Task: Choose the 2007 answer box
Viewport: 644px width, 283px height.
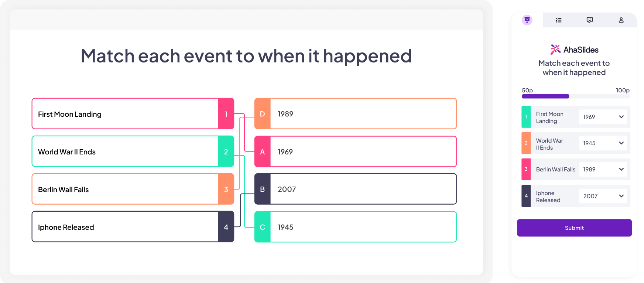Action: (x=356, y=189)
